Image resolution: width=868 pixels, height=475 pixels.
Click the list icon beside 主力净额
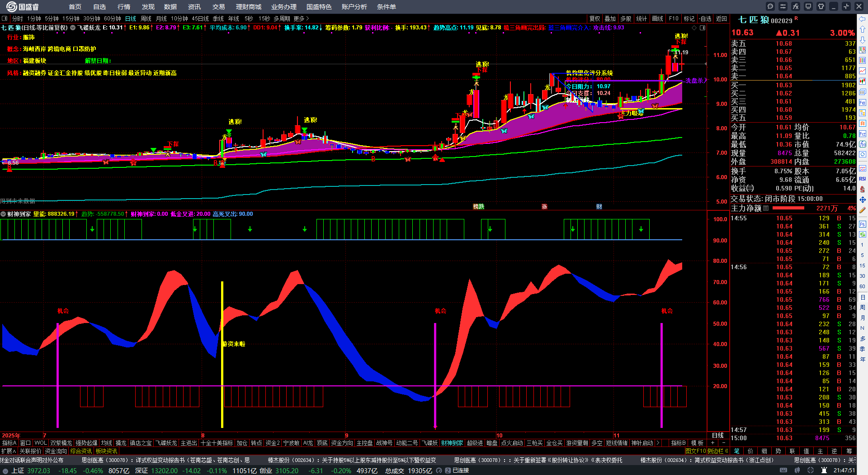pyautogui.click(x=766, y=208)
